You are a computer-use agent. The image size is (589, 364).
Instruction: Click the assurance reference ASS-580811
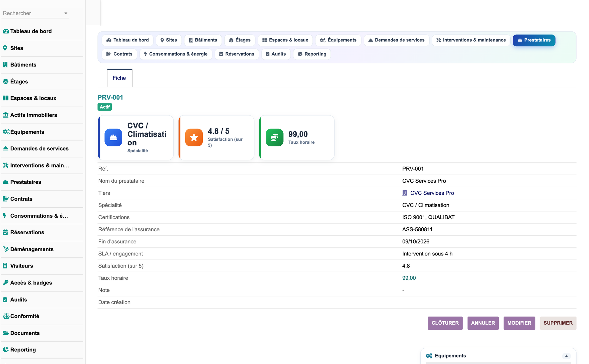tap(417, 229)
